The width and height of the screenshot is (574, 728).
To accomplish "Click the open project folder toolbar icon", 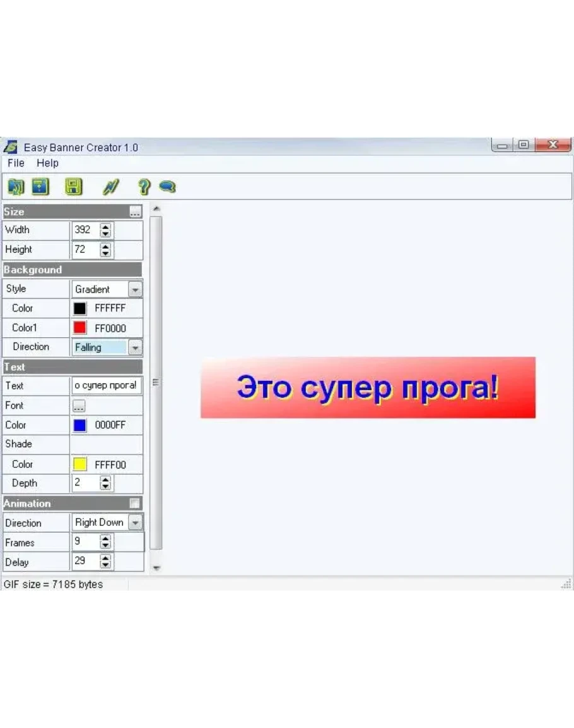I will coord(15,187).
